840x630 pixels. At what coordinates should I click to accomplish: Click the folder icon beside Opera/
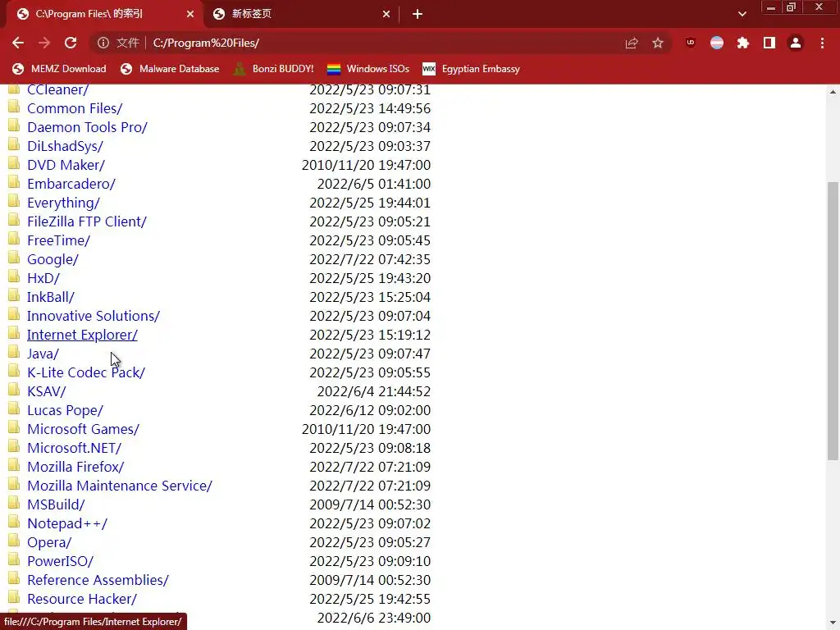[x=14, y=541]
